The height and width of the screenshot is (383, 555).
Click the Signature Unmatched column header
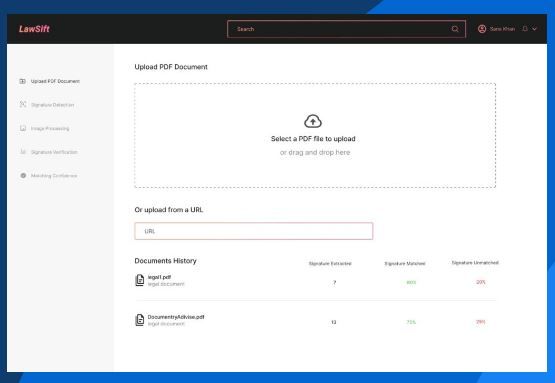[x=475, y=263]
